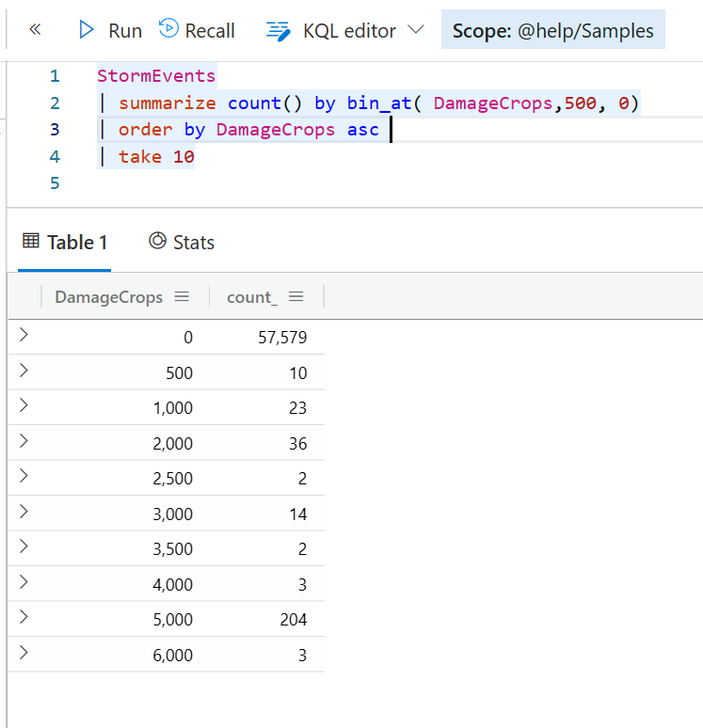
Task: Place cursor on the summarize keyword
Action: click(168, 103)
